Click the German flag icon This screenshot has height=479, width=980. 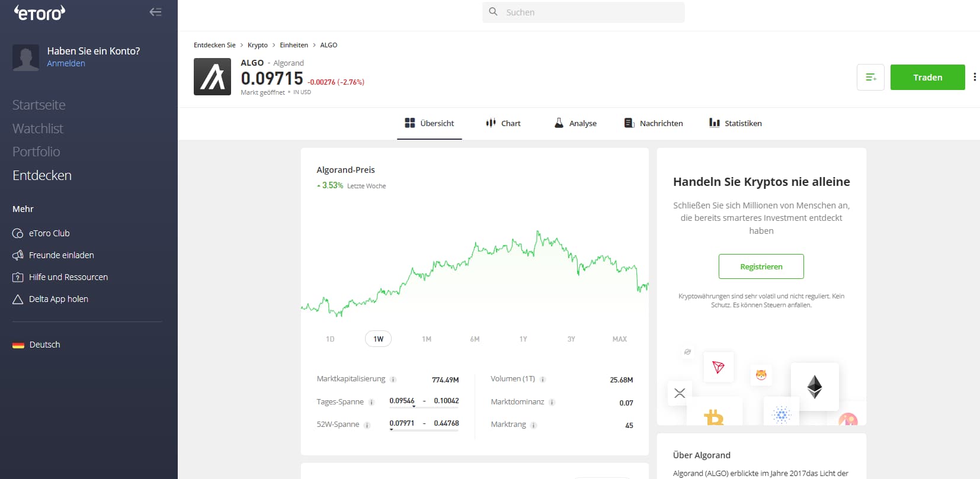(x=18, y=345)
